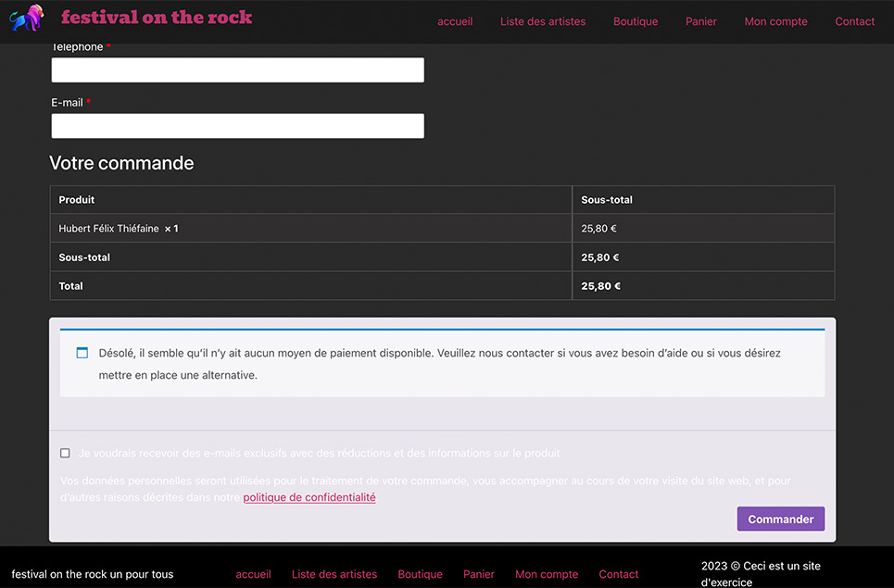Select the Désolé payment unavailable message
Image resolution: width=894 pixels, height=588 pixels.
point(439,364)
